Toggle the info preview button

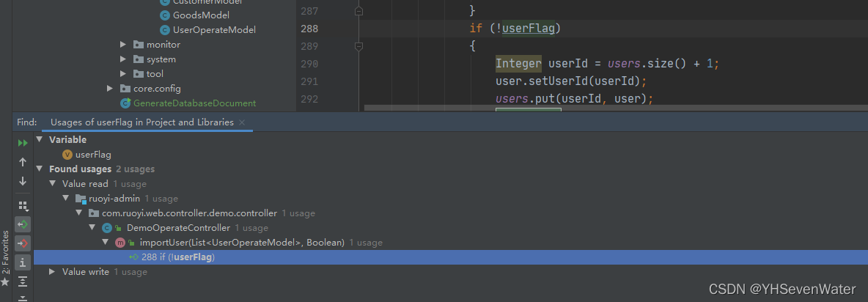(23, 262)
